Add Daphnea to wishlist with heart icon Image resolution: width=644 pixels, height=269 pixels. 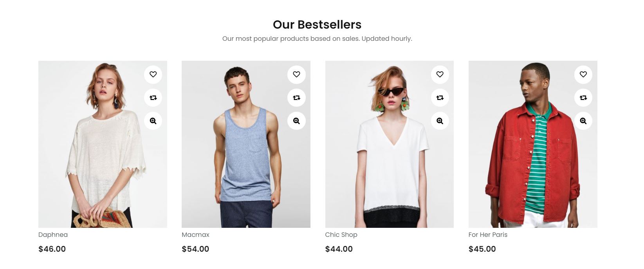coord(153,75)
